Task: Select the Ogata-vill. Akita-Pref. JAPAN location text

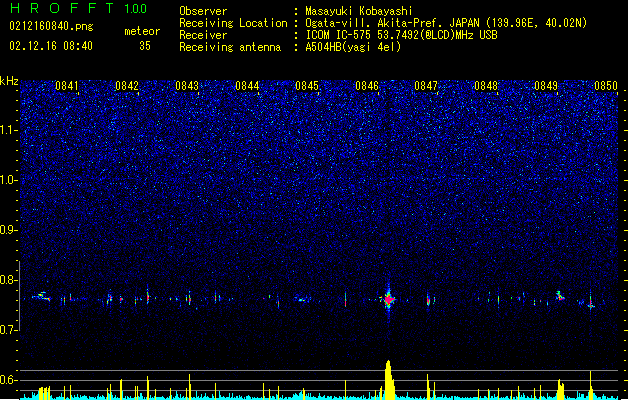Action: point(446,23)
